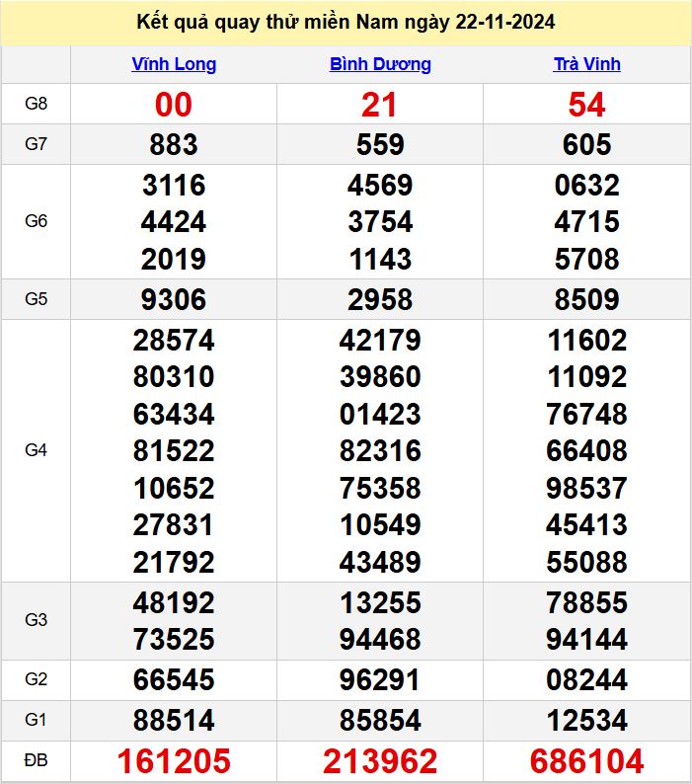Screen dimensions: 692x784
Task: Click the ĐB row label
Action: (x=36, y=760)
